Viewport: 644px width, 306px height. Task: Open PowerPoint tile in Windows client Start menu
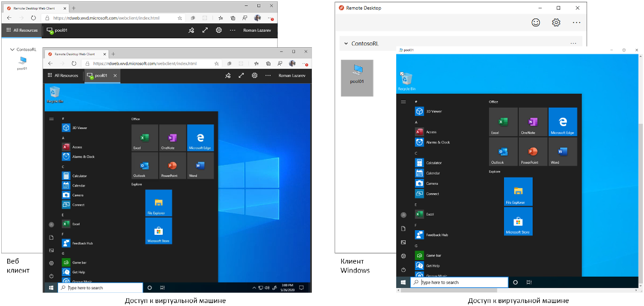point(533,151)
